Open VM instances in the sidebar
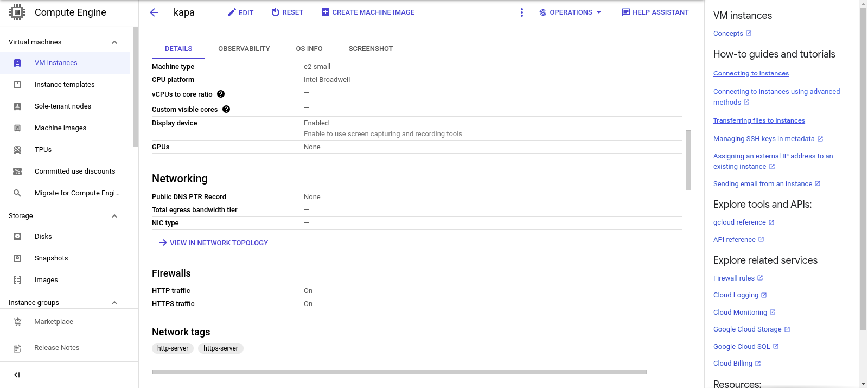This screenshot has width=868, height=388. 65,63
